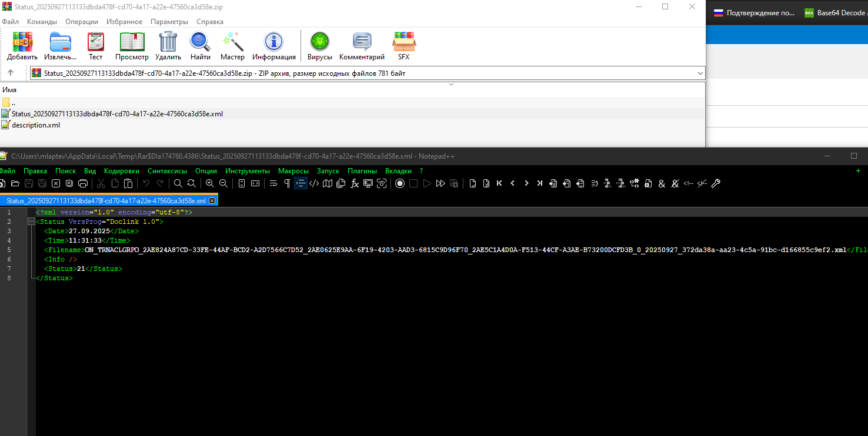Click the Close document icon in Notepad++ toolbar
Image resolution: width=868 pixels, height=436 pixels.
coord(56,183)
